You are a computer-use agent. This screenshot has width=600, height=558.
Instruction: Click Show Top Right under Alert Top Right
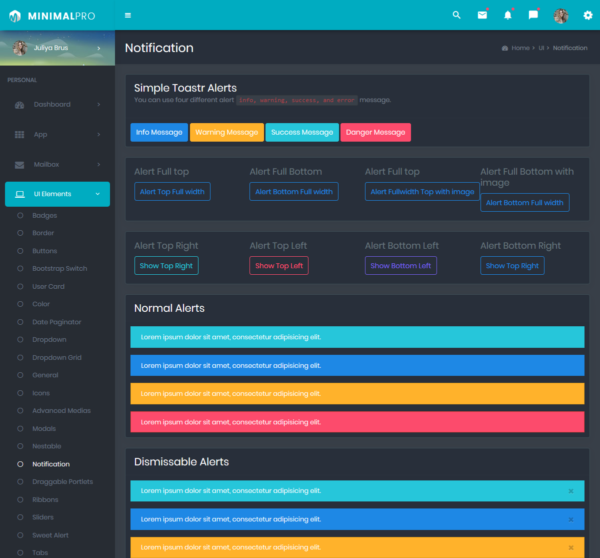[166, 266]
